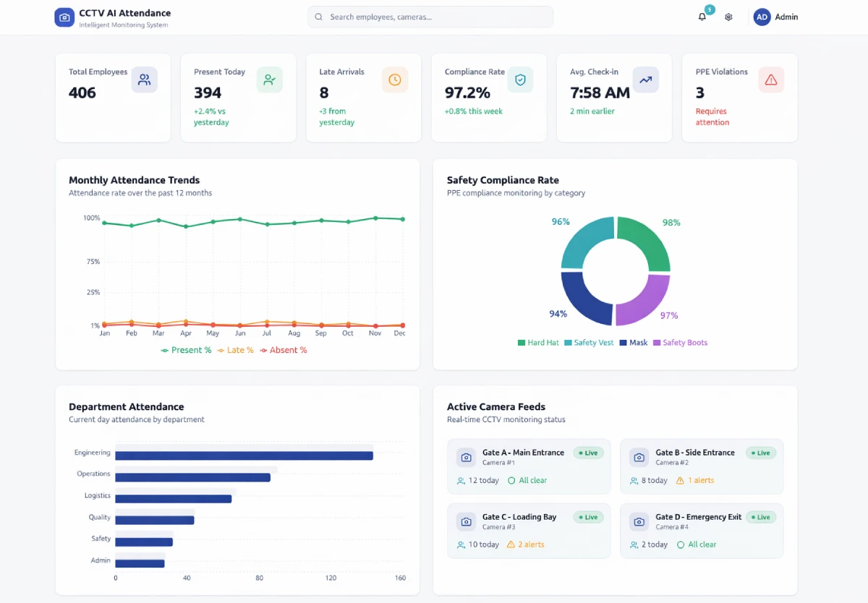This screenshot has height=603, width=868.
Task: Click the Live badge on Gate A
Action: [588, 453]
